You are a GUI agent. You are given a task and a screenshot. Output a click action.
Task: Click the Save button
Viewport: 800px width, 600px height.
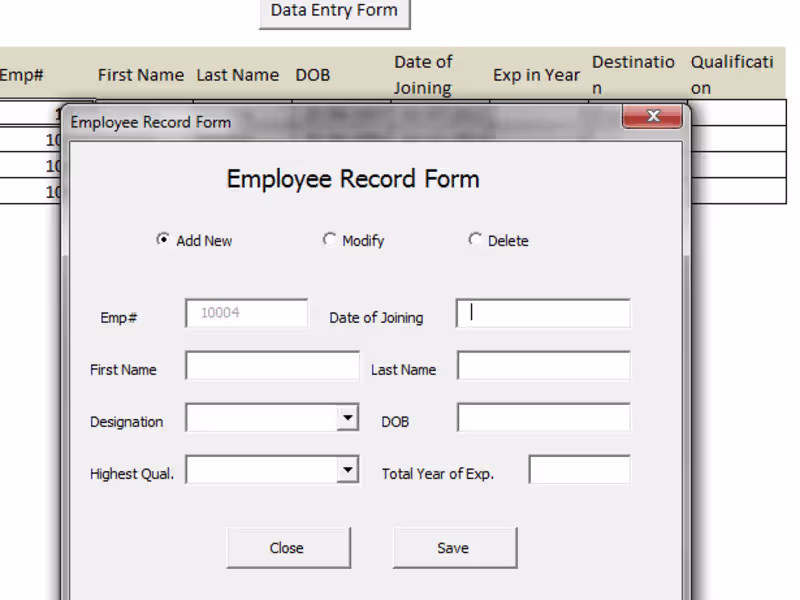[453, 547]
